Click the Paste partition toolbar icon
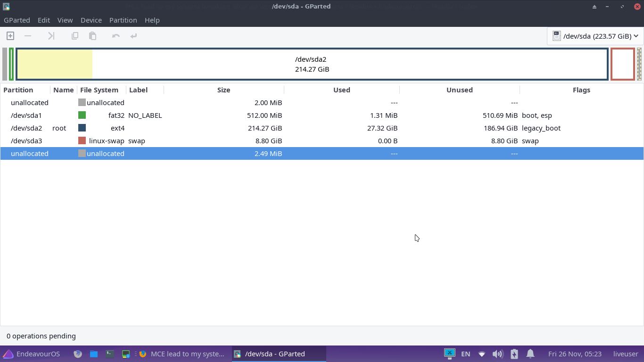This screenshot has height=362, width=644. [x=92, y=36]
